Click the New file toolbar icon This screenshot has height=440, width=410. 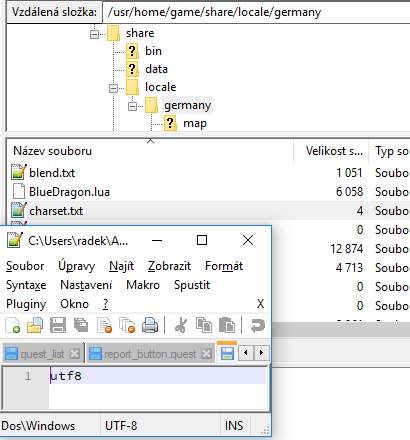pyautogui.click(x=13, y=325)
